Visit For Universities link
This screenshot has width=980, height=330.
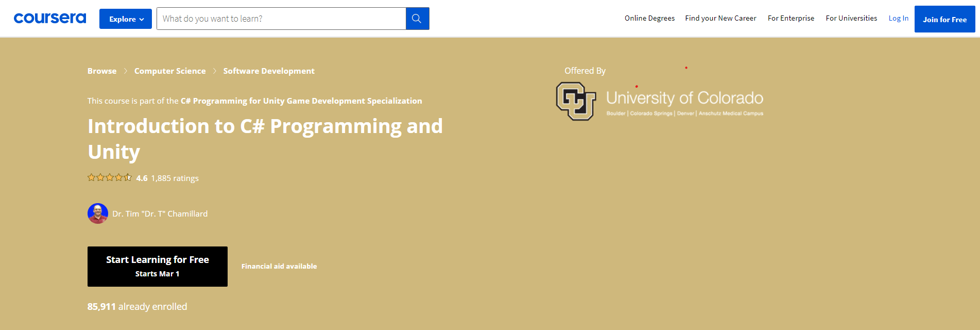pyautogui.click(x=851, y=18)
